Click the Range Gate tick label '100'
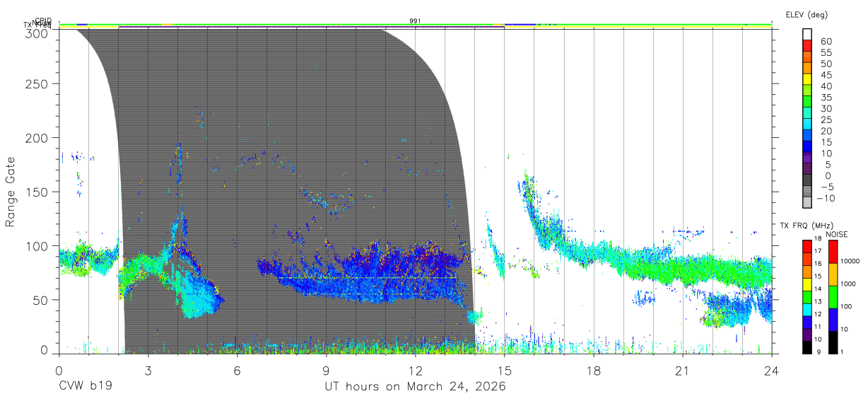This screenshot has height=401, width=868. click(37, 246)
